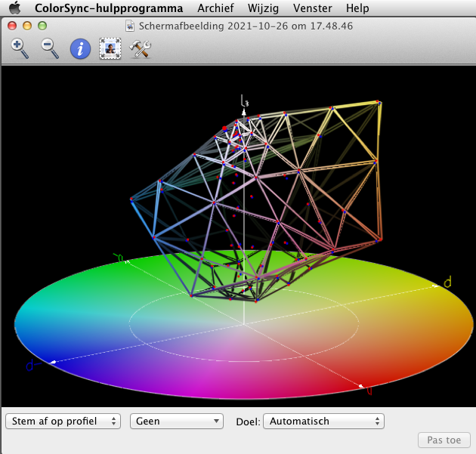Click the zoom in magnifier icon
The width and height of the screenshot is (476, 454).
pyautogui.click(x=20, y=49)
